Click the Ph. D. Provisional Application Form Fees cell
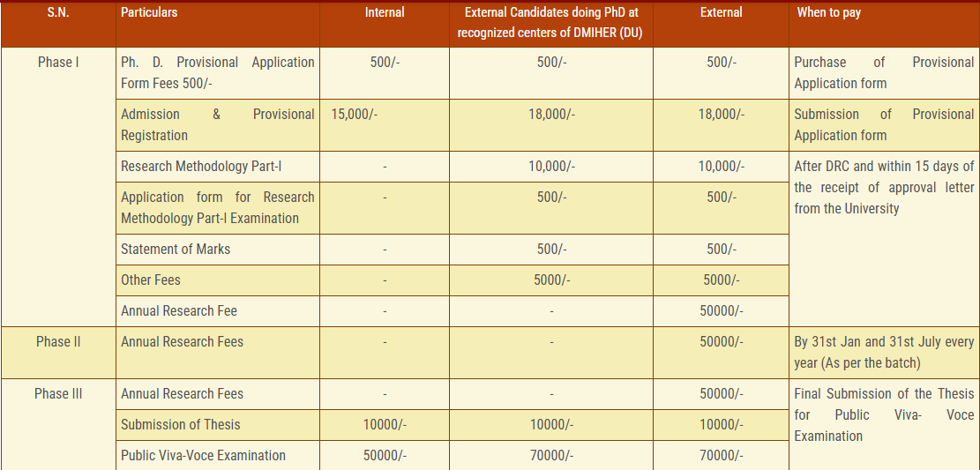This screenshot has width=980, height=470. (x=217, y=73)
